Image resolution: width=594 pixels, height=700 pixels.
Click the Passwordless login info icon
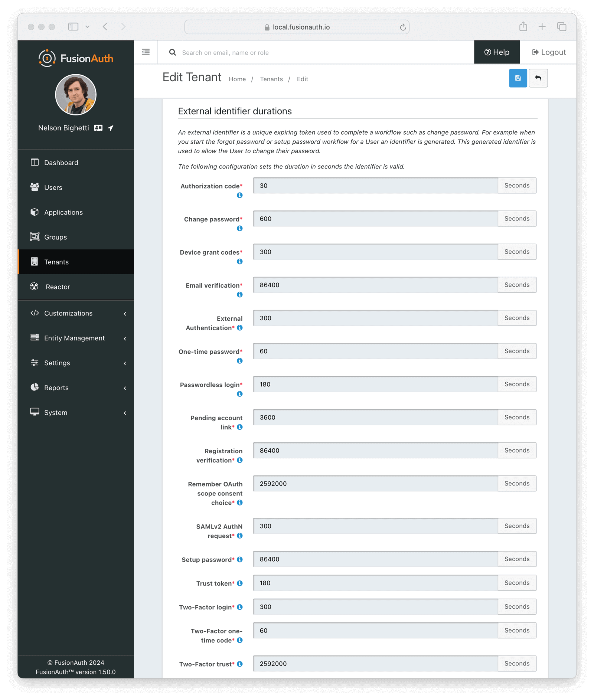coord(240,393)
